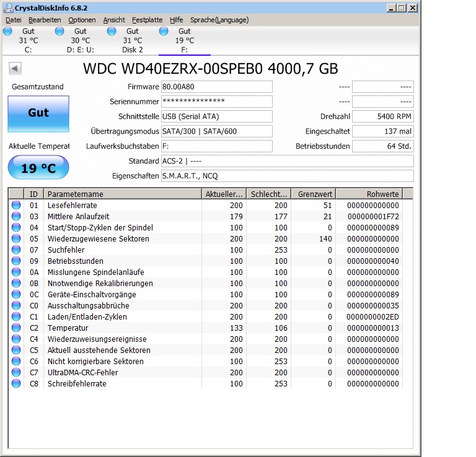476x457 pixels.
Task: Open the Optionen menu
Action: 82,20
